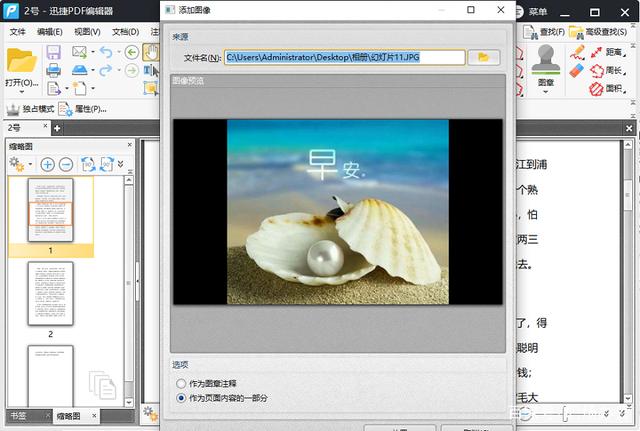Click the New document icon with star

click(80, 88)
